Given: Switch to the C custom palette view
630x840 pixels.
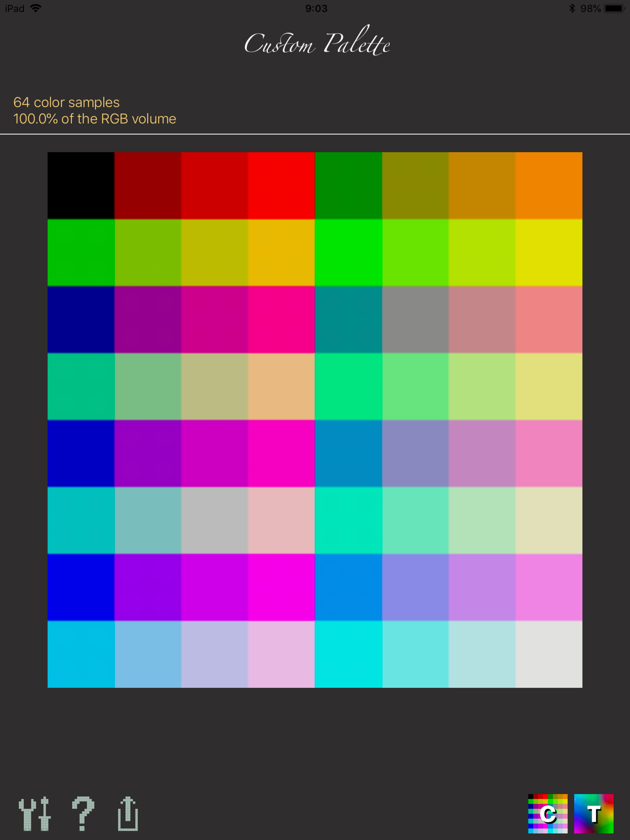Looking at the screenshot, I should click(548, 814).
